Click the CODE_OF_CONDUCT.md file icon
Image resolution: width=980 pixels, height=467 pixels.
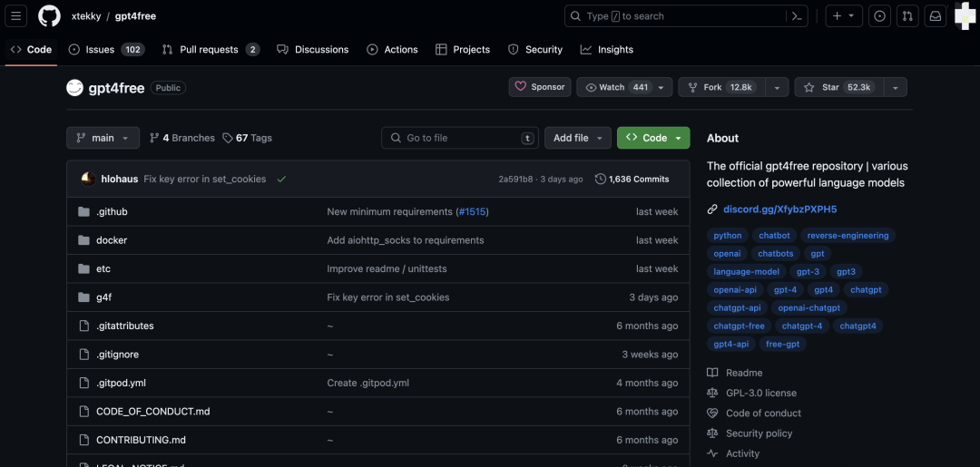tap(83, 412)
